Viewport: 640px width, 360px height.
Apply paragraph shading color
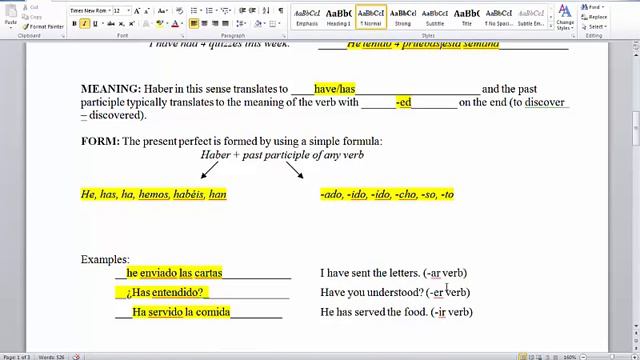[x=257, y=24]
